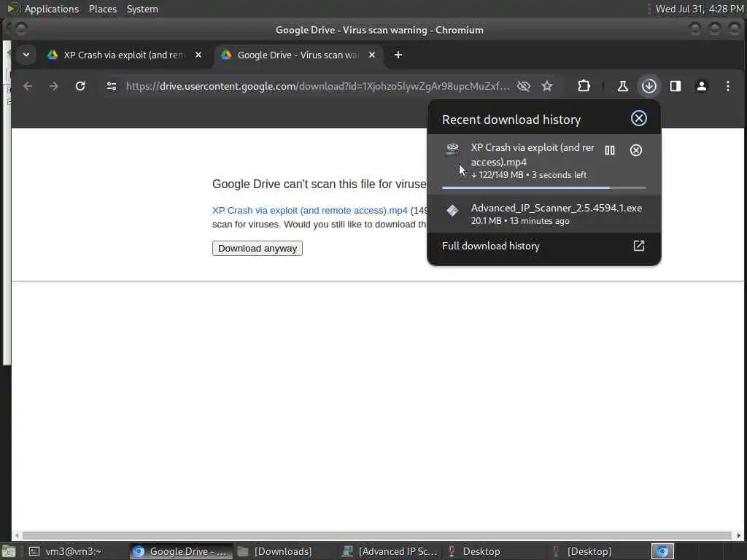Switch to vm3@vm3 terminal in taskbar
This screenshot has width=747, height=560.
[66, 551]
